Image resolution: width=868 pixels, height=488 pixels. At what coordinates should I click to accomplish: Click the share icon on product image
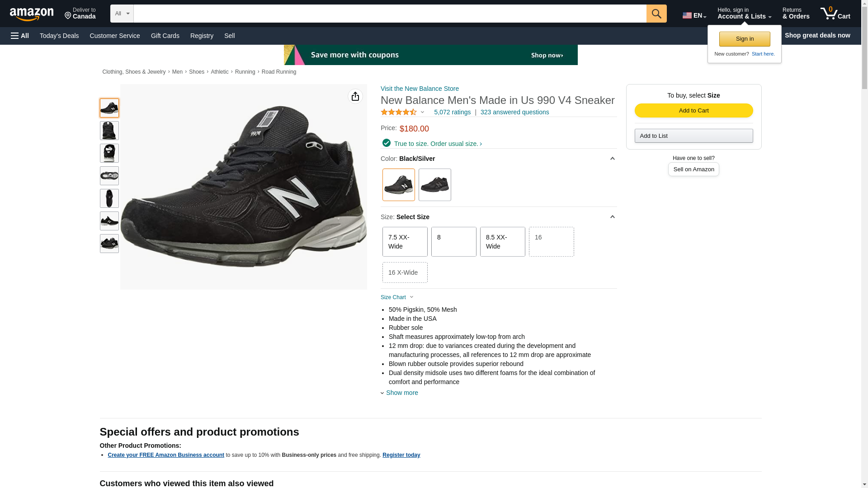click(x=355, y=96)
